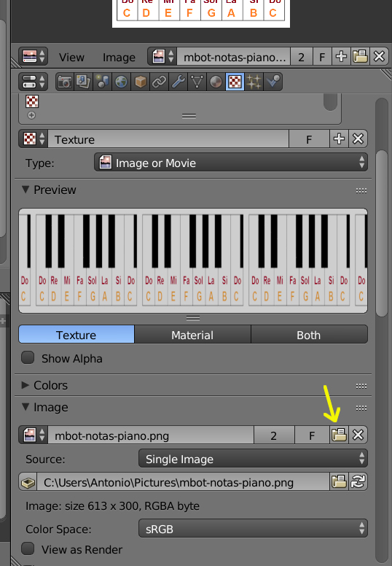Toggle the View as Render checkbox
This screenshot has height=566, width=392.
point(28,549)
